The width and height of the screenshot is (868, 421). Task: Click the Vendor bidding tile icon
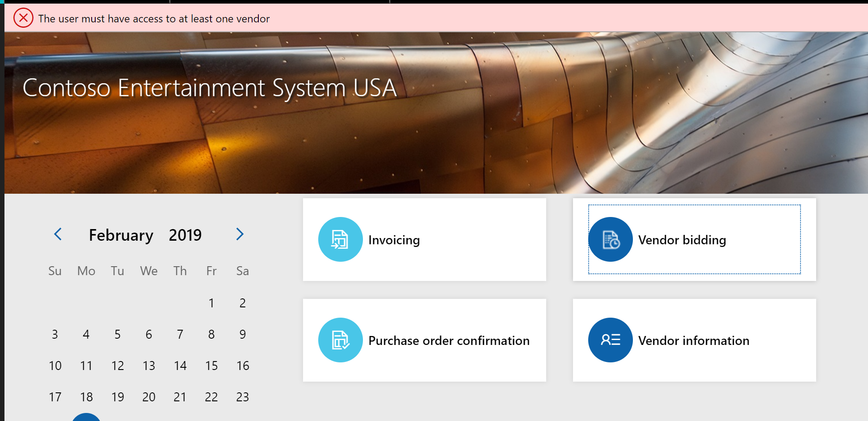click(610, 239)
